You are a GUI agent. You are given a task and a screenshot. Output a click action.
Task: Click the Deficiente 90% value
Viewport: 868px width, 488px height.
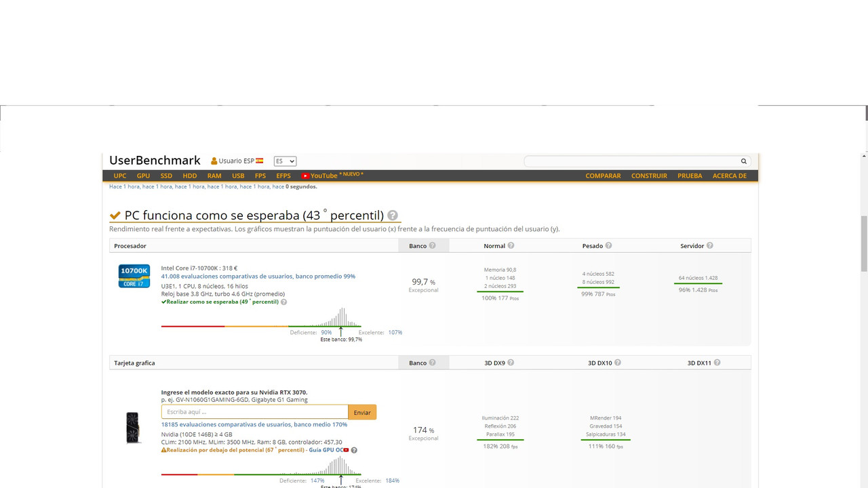(x=326, y=332)
